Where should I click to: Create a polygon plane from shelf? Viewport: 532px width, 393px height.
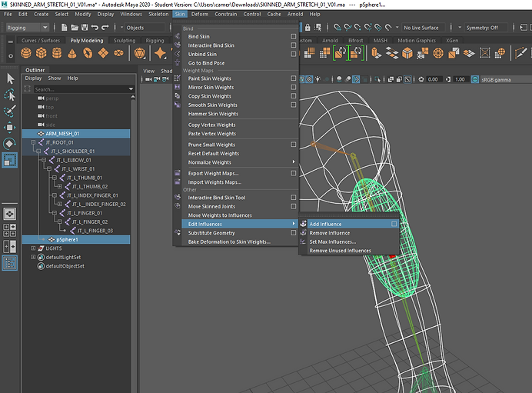coord(103,53)
